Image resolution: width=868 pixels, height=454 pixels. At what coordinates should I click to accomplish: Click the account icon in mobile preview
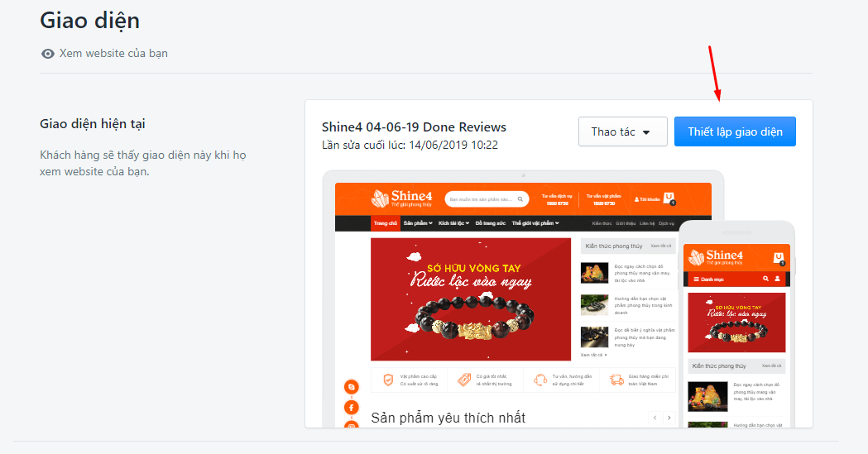[x=777, y=280]
